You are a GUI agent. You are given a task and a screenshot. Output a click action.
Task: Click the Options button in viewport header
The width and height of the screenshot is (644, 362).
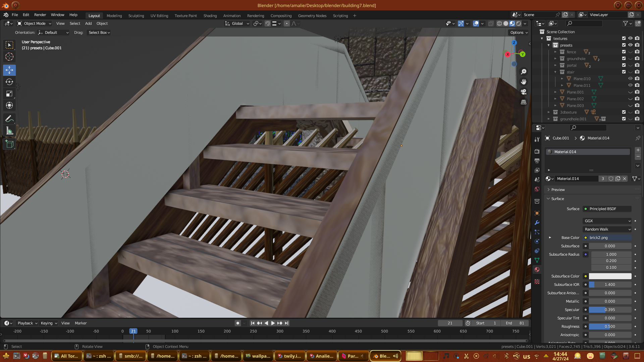click(x=519, y=33)
